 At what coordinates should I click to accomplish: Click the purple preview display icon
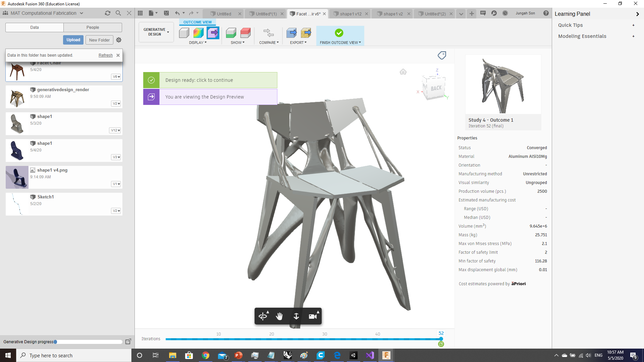click(213, 33)
